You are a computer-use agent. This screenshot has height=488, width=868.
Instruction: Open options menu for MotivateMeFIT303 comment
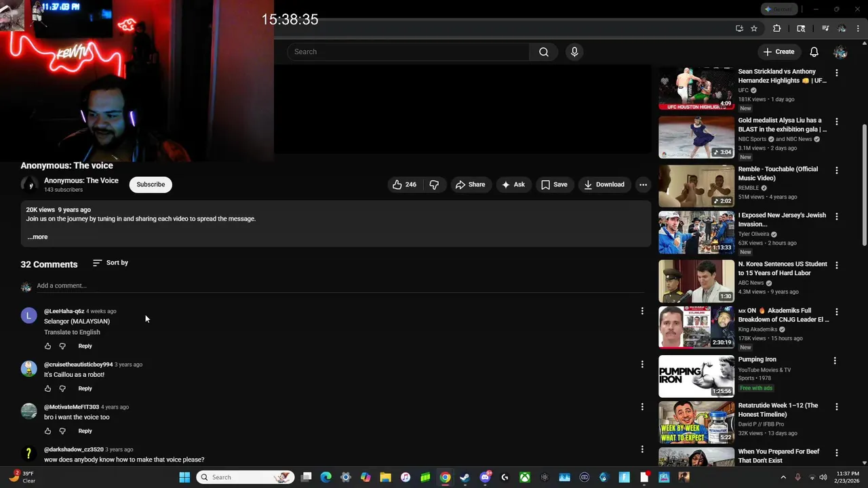click(x=642, y=407)
